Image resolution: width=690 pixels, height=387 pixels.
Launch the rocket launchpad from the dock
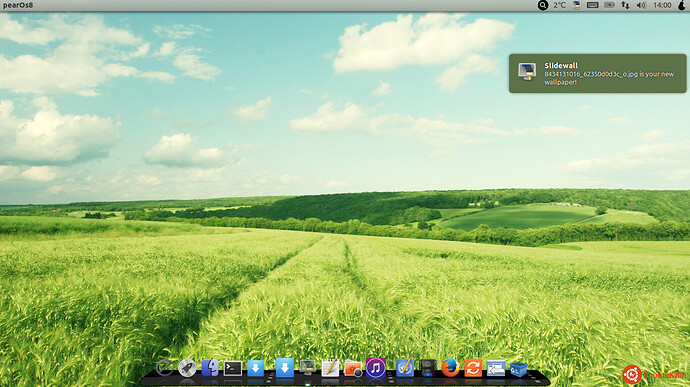click(187, 368)
